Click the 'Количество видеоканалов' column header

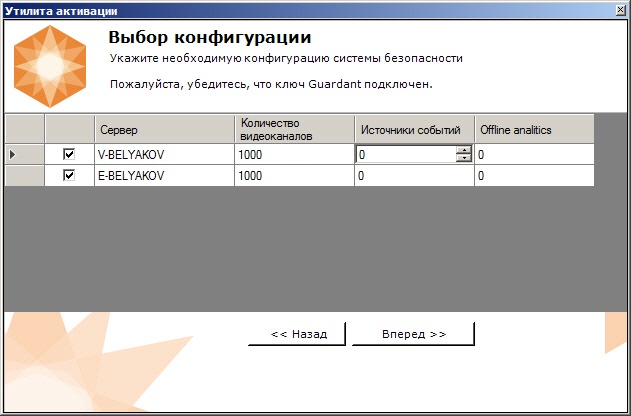pos(294,129)
